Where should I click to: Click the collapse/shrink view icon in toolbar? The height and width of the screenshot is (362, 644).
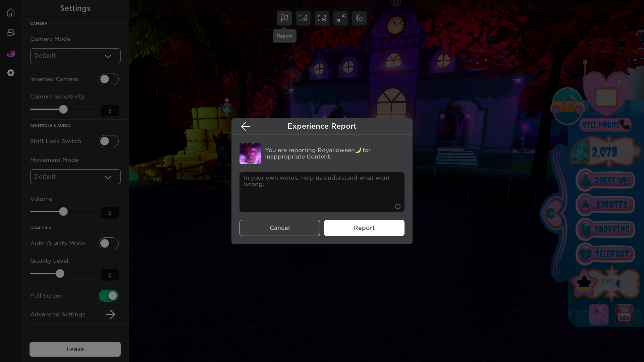(x=340, y=18)
